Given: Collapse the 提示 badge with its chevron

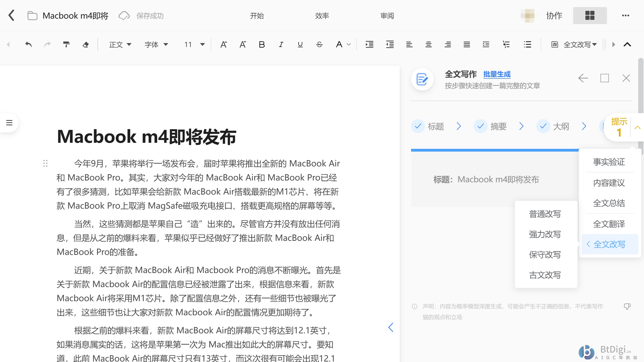Looking at the screenshot, I should pos(637,127).
